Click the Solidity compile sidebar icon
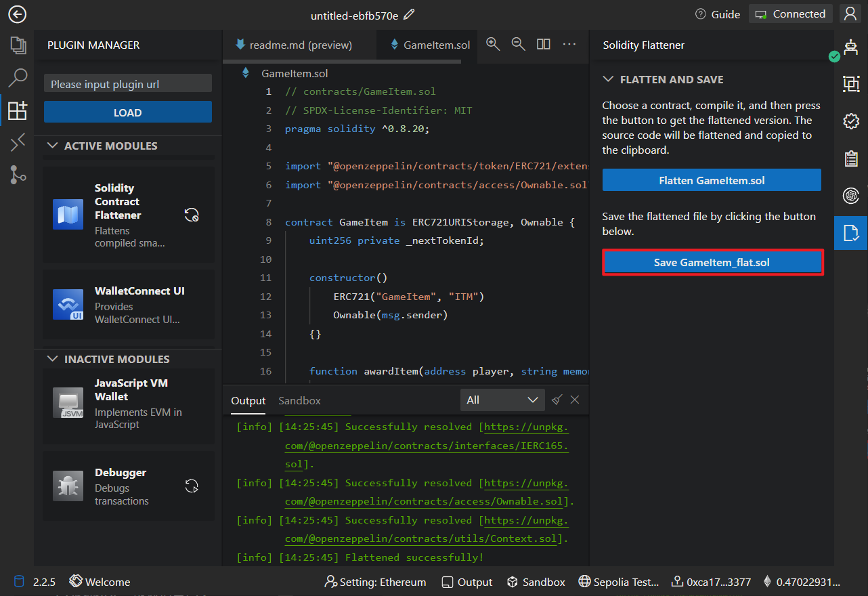868x596 pixels. [18, 142]
